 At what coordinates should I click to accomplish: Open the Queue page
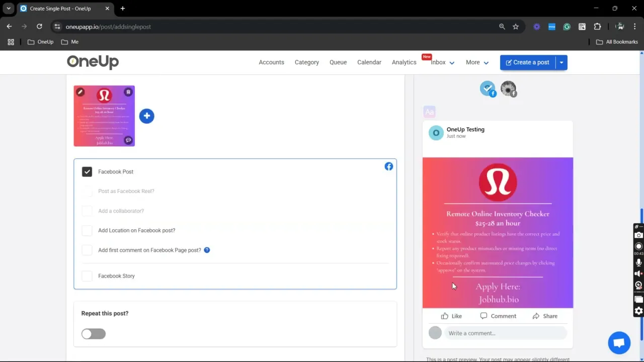click(x=338, y=62)
